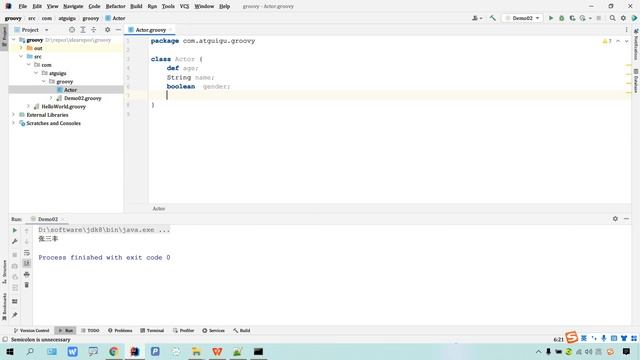
Task: Click the warnings indicator in the editor
Action: pos(607,41)
